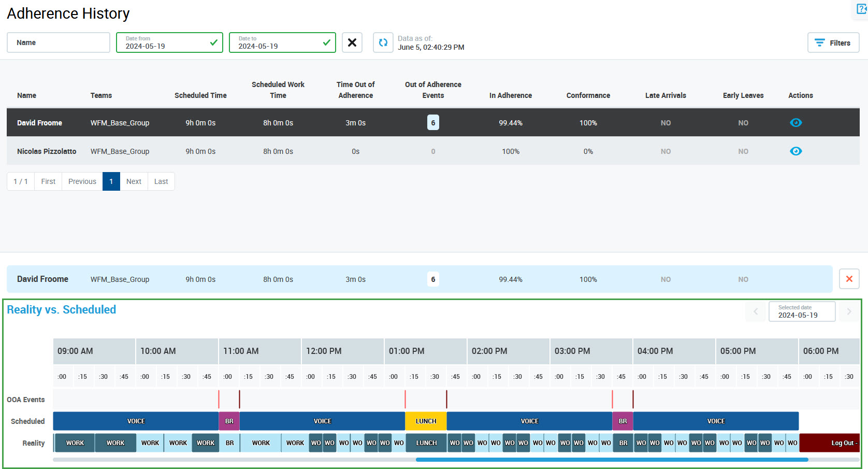Sort by In Adherence column header
The width and height of the screenshot is (868, 469).
510,95
